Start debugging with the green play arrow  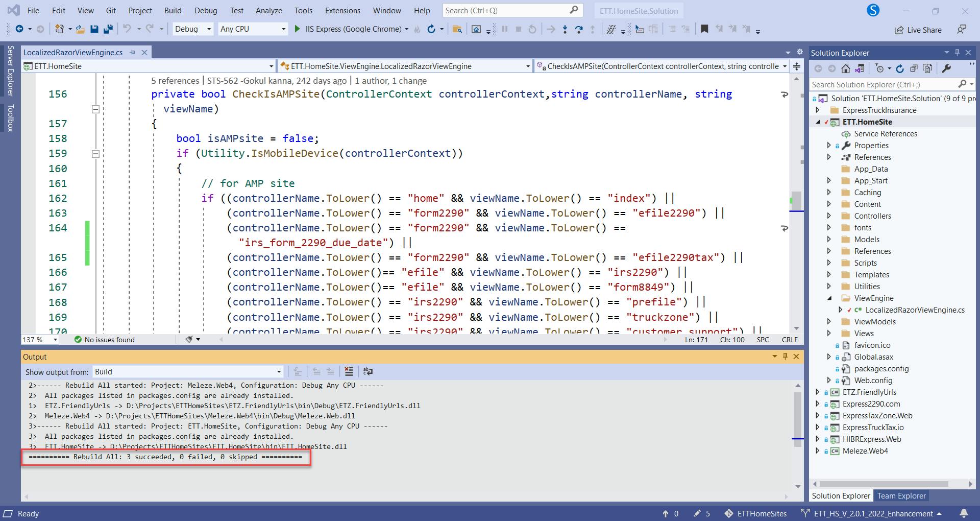297,29
